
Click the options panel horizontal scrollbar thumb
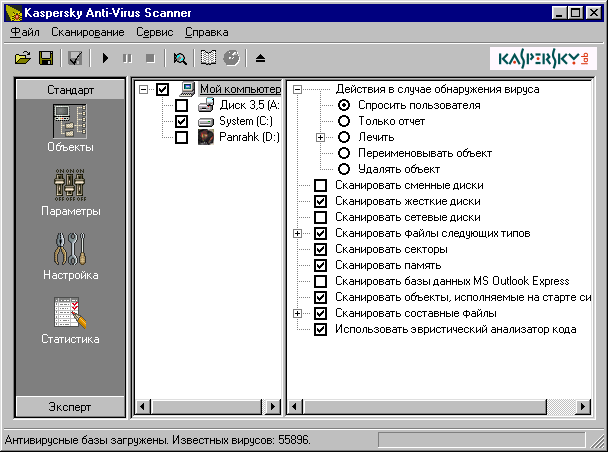425,407
